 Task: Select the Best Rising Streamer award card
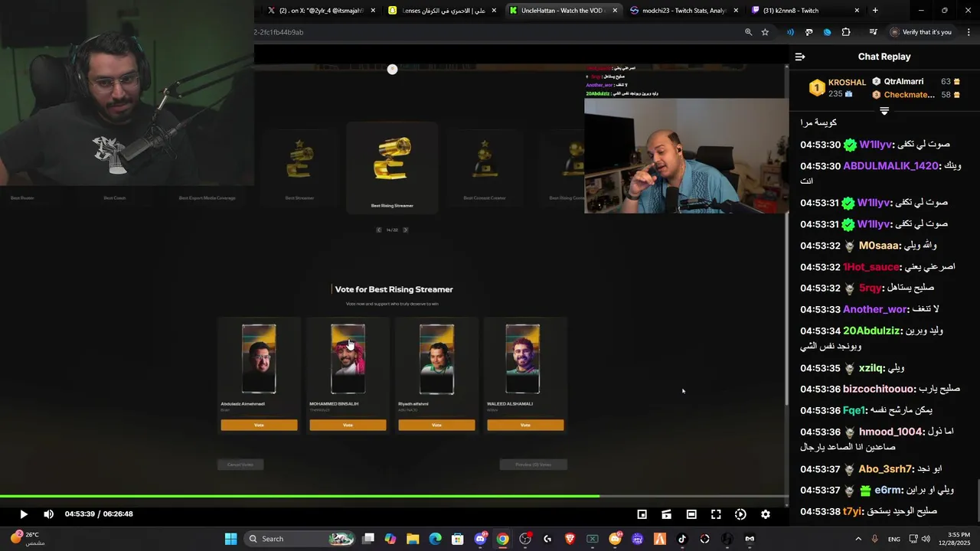click(392, 168)
